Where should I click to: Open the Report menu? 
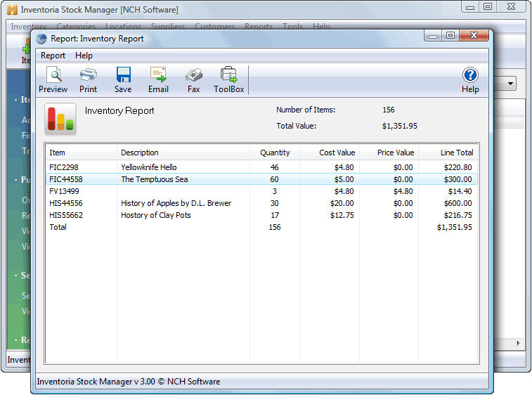[x=53, y=56]
